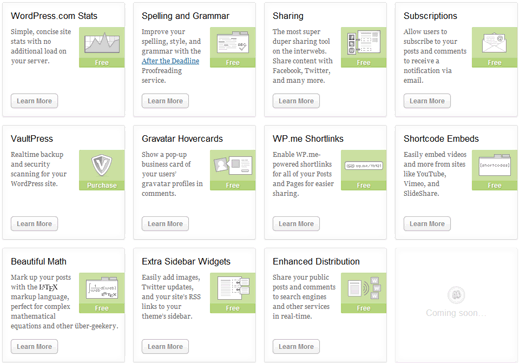Click the VaultPress shield icon
Viewport: 520px width, 363px height.
tap(102, 165)
